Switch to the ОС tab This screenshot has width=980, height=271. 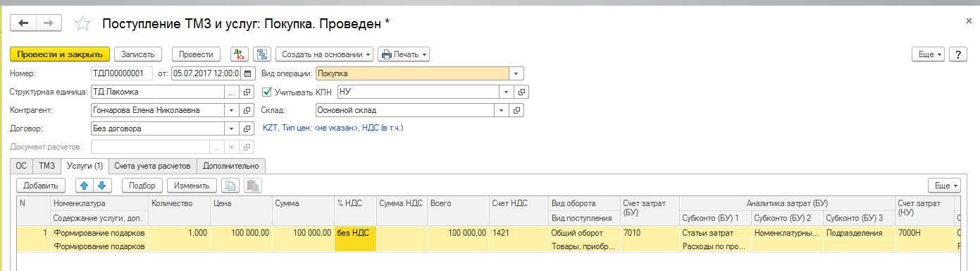(22, 166)
